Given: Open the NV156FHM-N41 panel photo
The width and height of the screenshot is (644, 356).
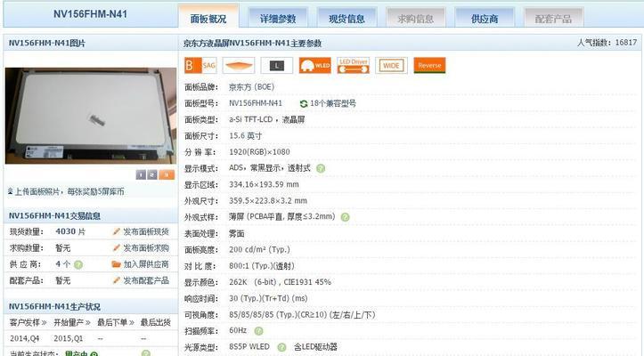Looking at the screenshot, I should pos(90,116).
